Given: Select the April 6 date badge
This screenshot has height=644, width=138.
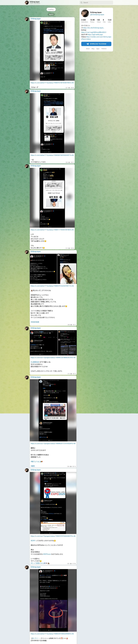Looking at the screenshot, I should [x=51, y=14].
